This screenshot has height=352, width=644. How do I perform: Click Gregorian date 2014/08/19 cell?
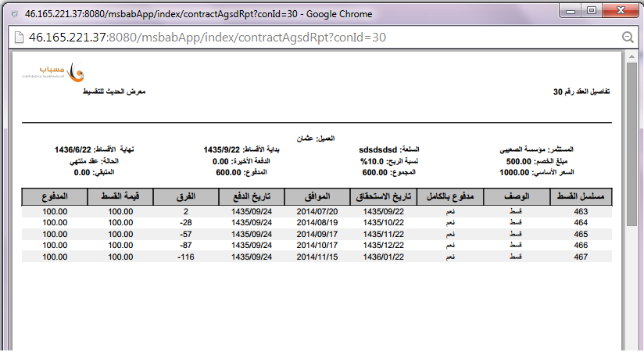tap(317, 222)
